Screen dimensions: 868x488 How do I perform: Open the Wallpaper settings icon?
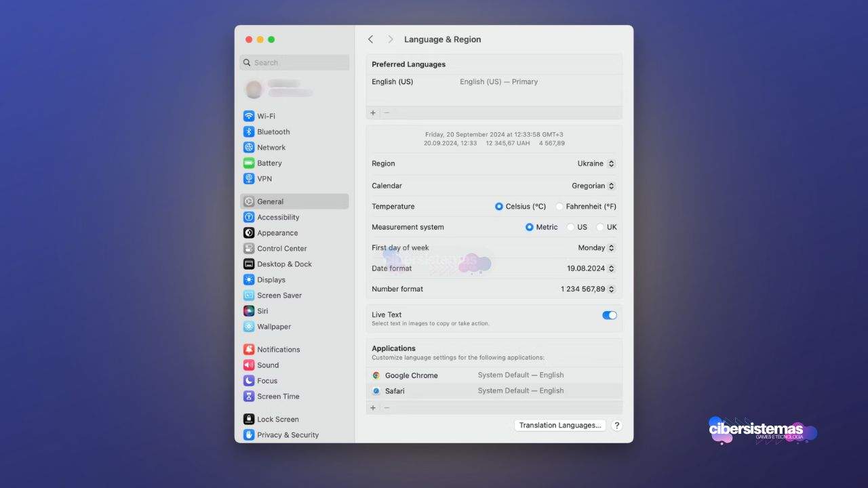pyautogui.click(x=249, y=327)
